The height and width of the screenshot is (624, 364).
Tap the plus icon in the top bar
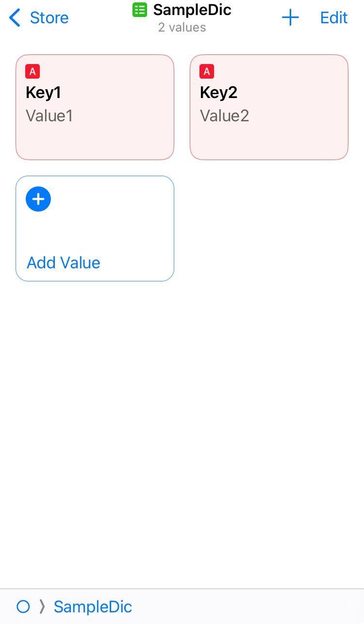click(x=290, y=17)
